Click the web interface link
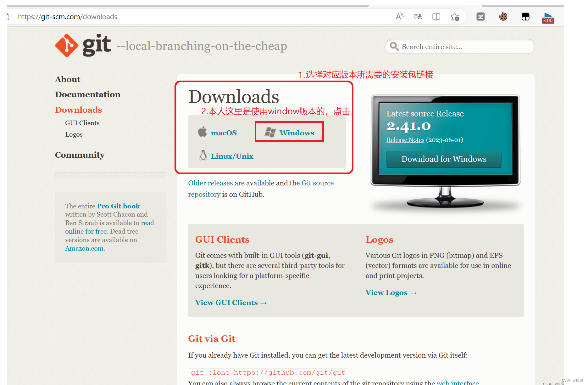 458,382
